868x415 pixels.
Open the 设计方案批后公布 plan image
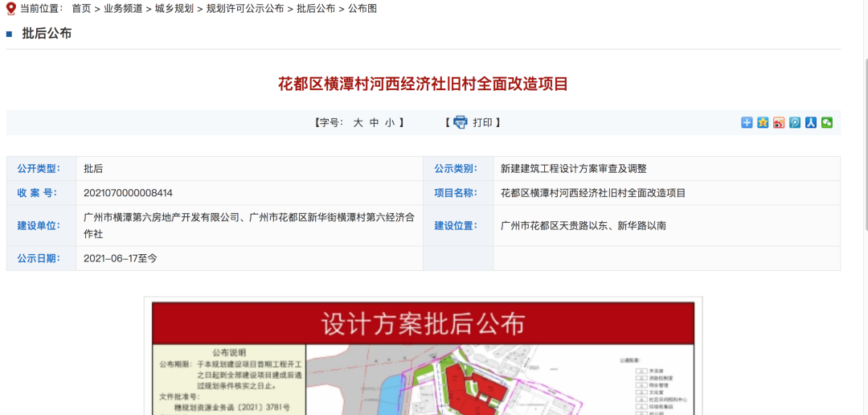click(423, 358)
